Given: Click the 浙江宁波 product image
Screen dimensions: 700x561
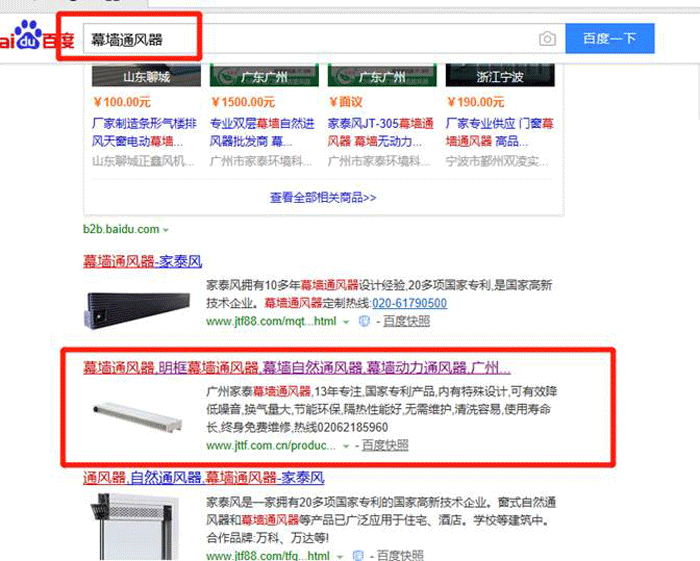Looking at the screenshot, I should 500,75.
